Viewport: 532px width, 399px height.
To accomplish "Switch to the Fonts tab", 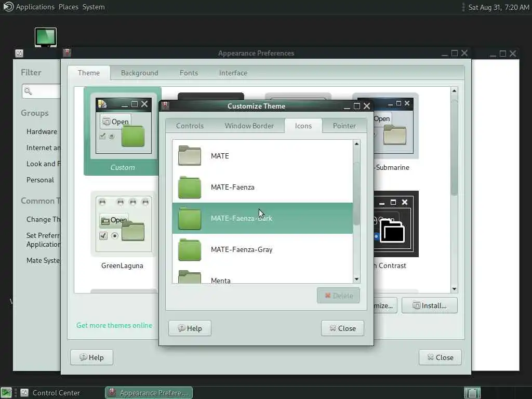I will click(189, 73).
